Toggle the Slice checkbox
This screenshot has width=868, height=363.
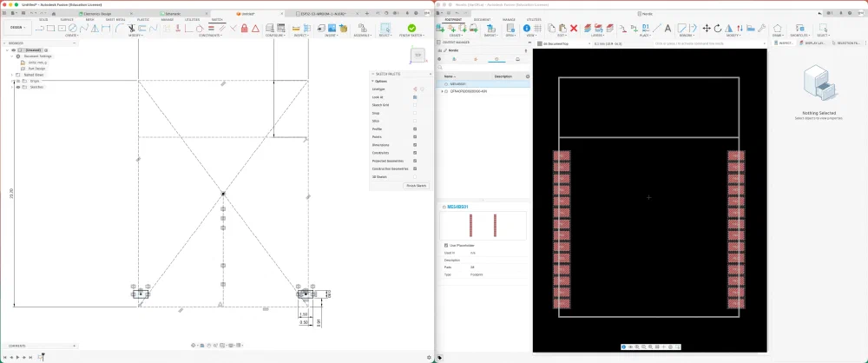415,121
